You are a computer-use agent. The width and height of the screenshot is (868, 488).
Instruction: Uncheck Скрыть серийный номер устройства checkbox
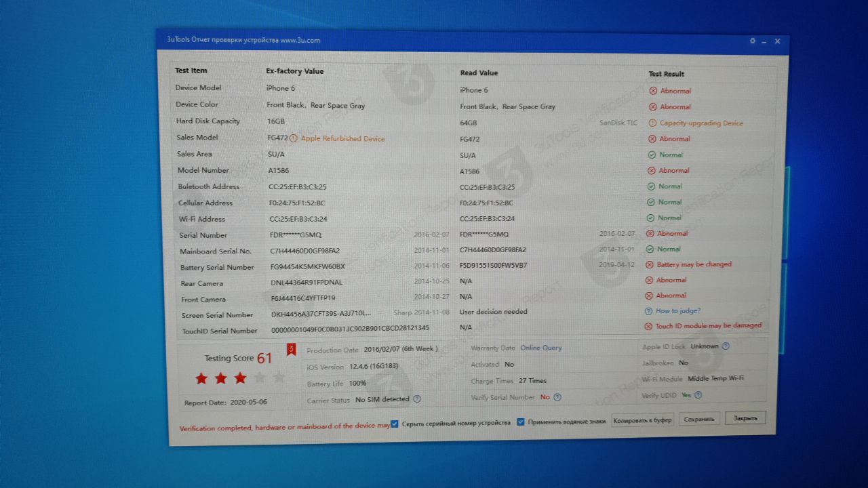tap(395, 424)
